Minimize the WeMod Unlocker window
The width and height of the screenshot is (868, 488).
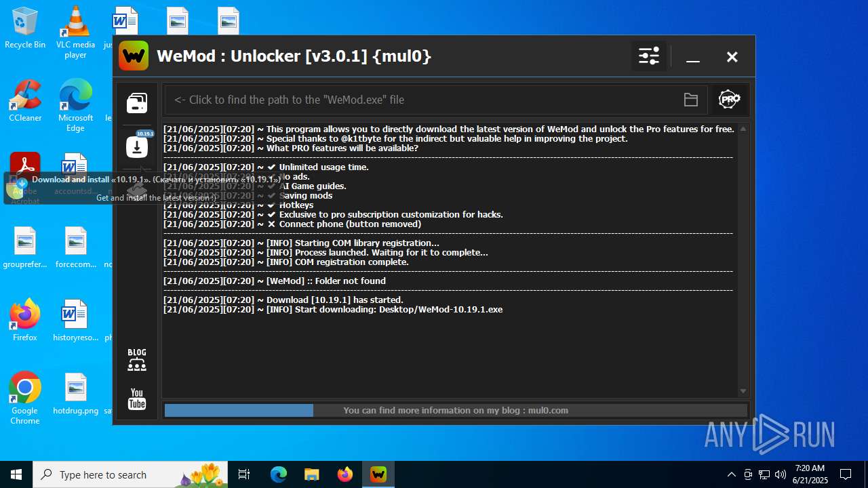[693, 58]
